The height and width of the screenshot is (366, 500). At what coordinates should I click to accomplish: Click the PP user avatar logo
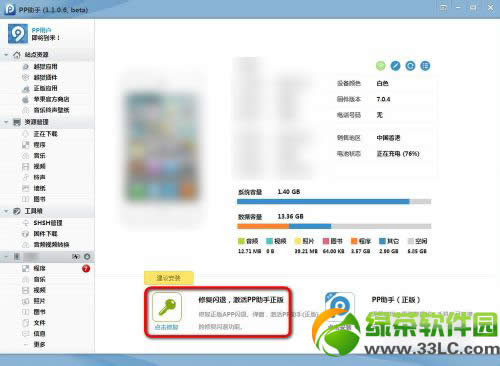[x=18, y=33]
